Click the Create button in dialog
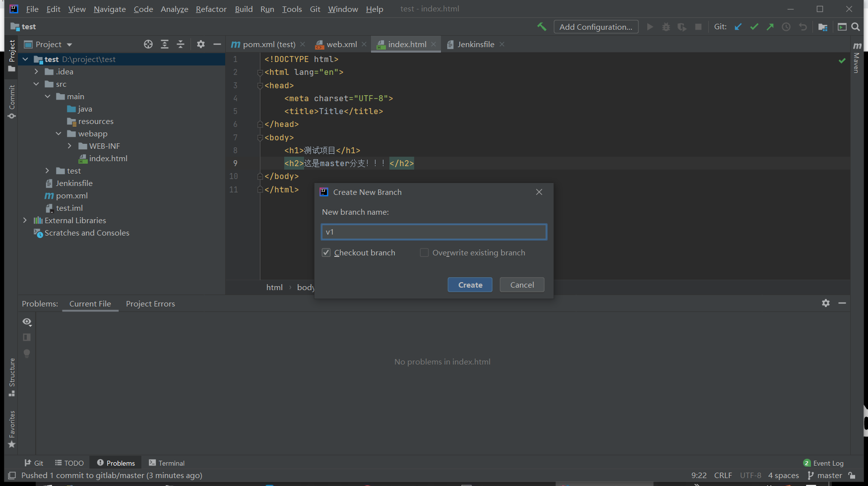Image resolution: width=868 pixels, height=486 pixels. point(470,285)
